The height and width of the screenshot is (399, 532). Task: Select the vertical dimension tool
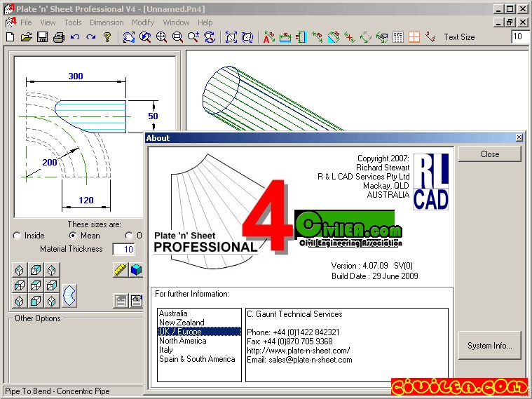(x=301, y=36)
